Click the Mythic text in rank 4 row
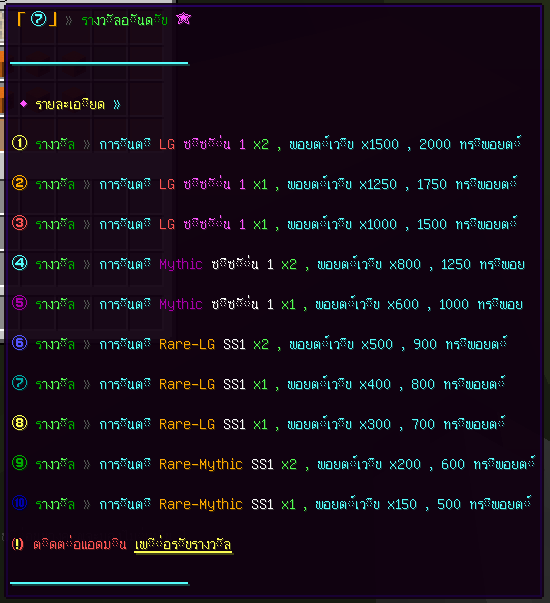The height and width of the screenshot is (603, 550). [181, 265]
